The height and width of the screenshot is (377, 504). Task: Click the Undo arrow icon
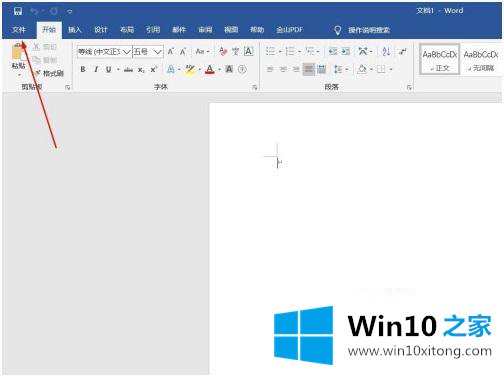[x=34, y=12]
